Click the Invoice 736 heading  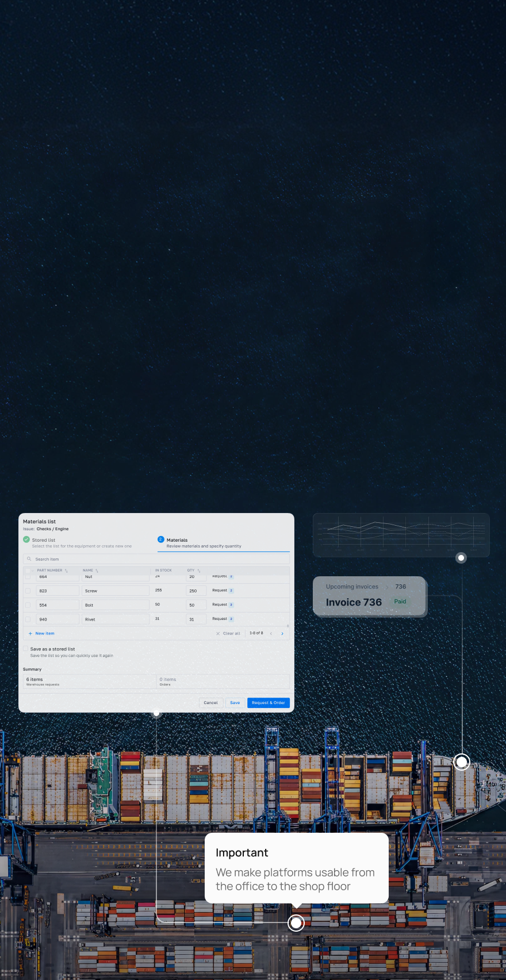[354, 602]
